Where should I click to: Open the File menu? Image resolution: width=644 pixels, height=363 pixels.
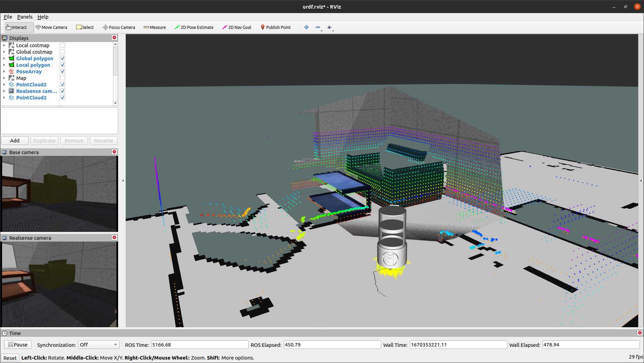click(x=8, y=17)
